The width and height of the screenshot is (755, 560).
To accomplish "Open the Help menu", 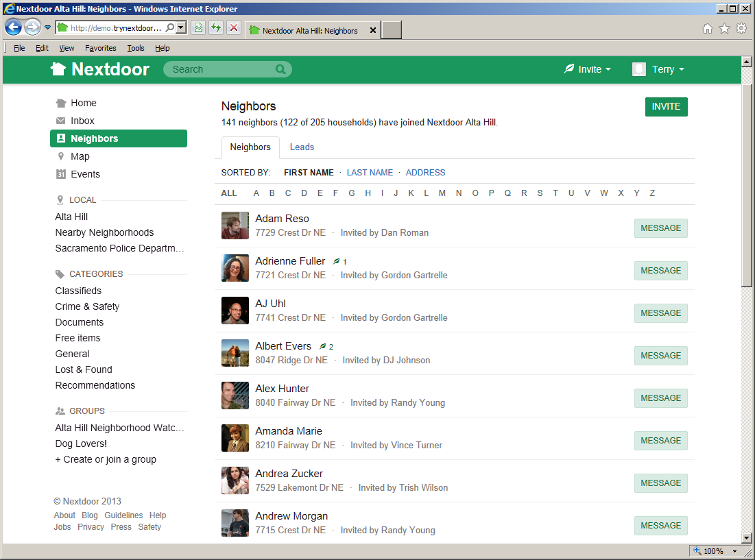I will [163, 48].
